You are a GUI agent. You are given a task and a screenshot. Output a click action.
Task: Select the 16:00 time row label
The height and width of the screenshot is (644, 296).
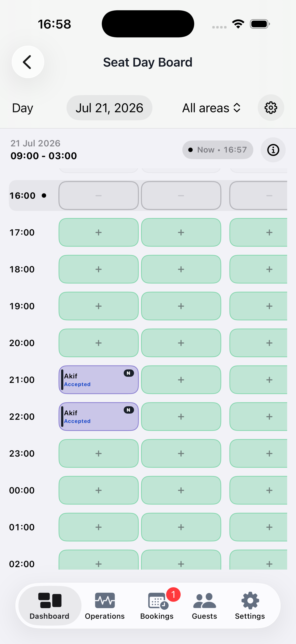coord(23,196)
